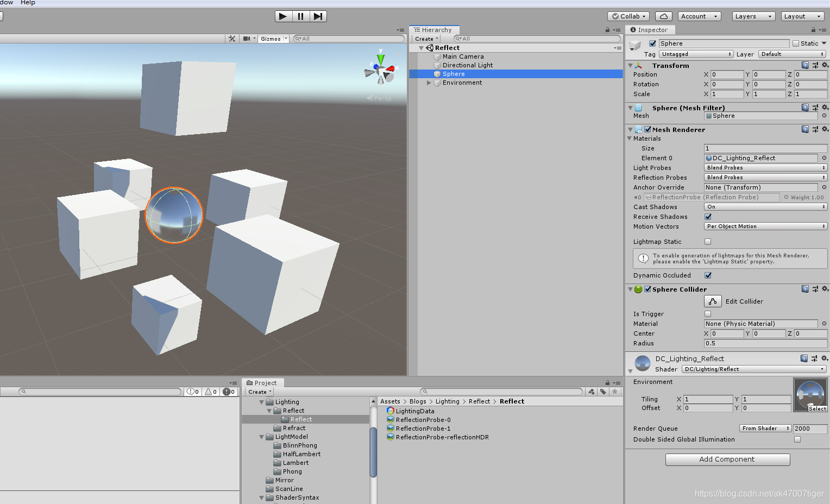Image resolution: width=830 pixels, height=504 pixels.
Task: Expand the Environment object in Hierarchy
Action: [429, 83]
